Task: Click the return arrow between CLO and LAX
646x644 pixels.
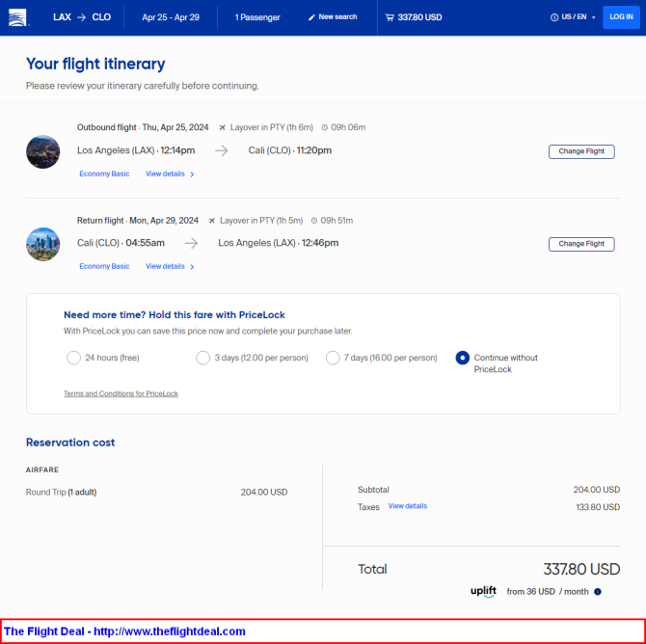Action: click(191, 243)
